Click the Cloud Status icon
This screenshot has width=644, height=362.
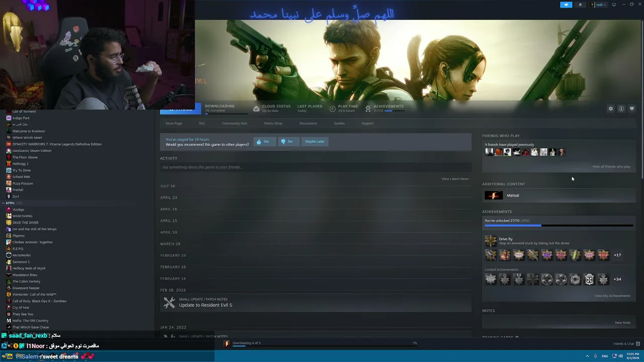click(256, 109)
